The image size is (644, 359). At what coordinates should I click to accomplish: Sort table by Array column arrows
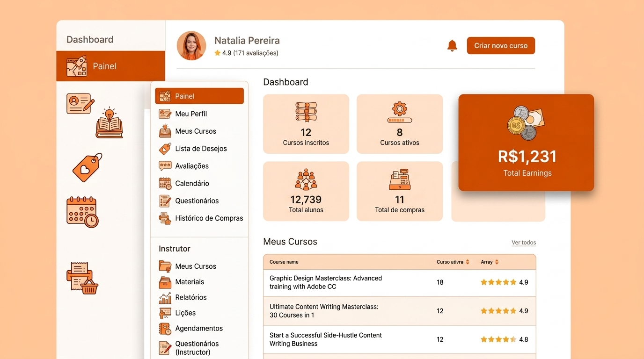(497, 262)
